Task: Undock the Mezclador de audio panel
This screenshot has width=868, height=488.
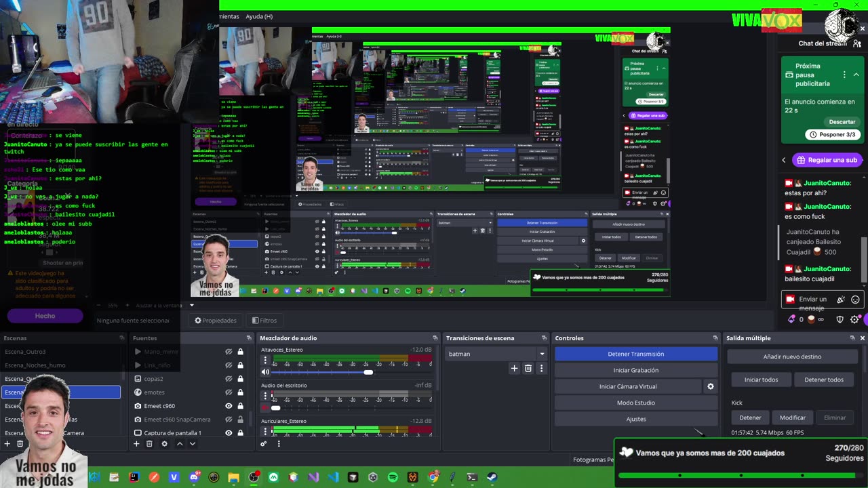Action: [435, 338]
